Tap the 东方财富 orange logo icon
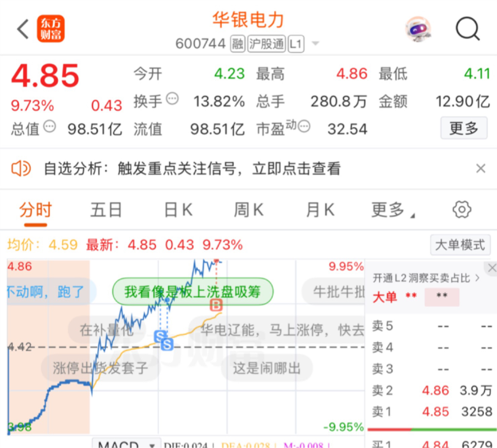 (x=50, y=29)
